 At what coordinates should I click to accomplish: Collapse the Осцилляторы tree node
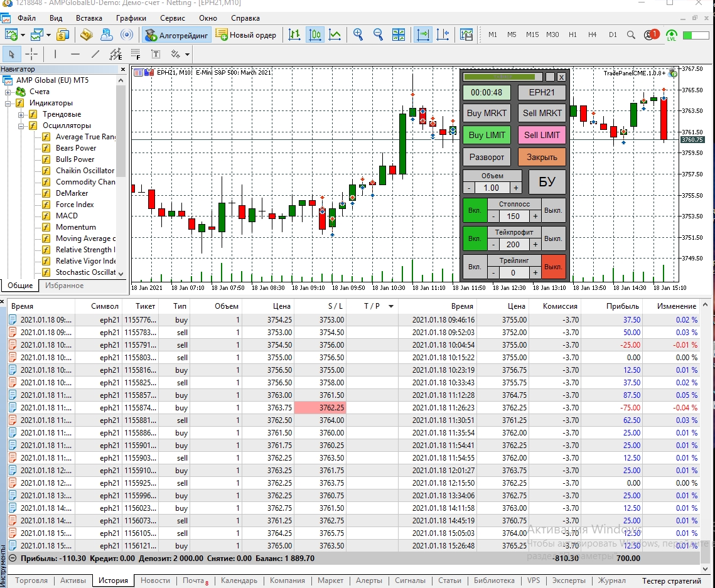(x=21, y=126)
